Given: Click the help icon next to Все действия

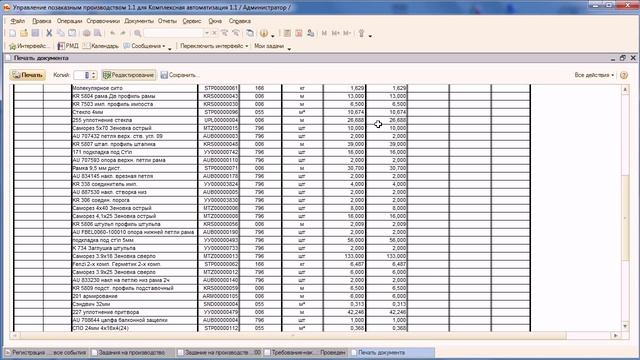Looking at the screenshot, I should pyautogui.click(x=624, y=75).
